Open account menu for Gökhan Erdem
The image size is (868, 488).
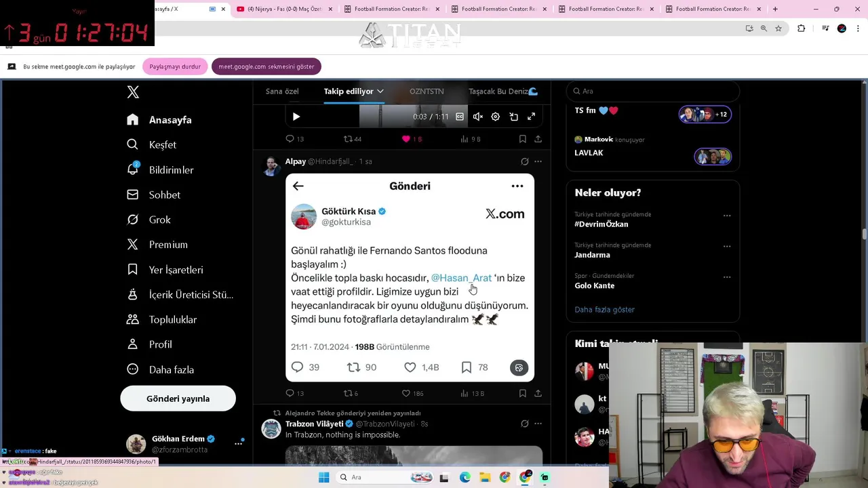point(239,443)
